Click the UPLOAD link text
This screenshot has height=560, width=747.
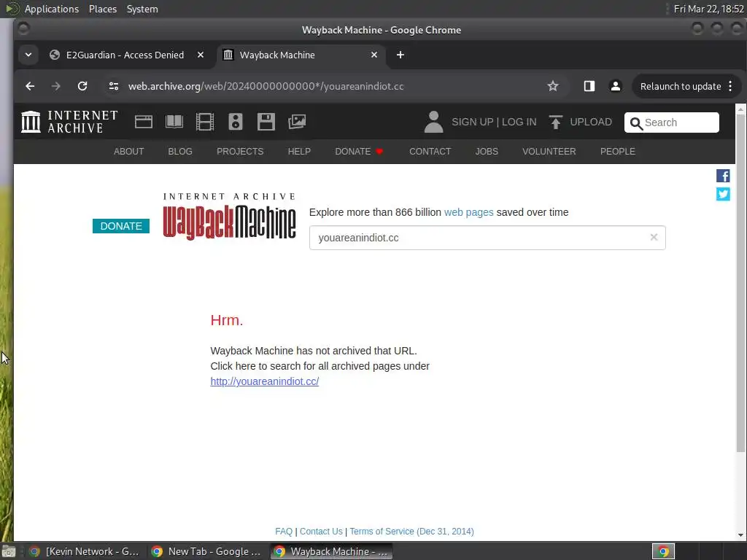coord(591,122)
